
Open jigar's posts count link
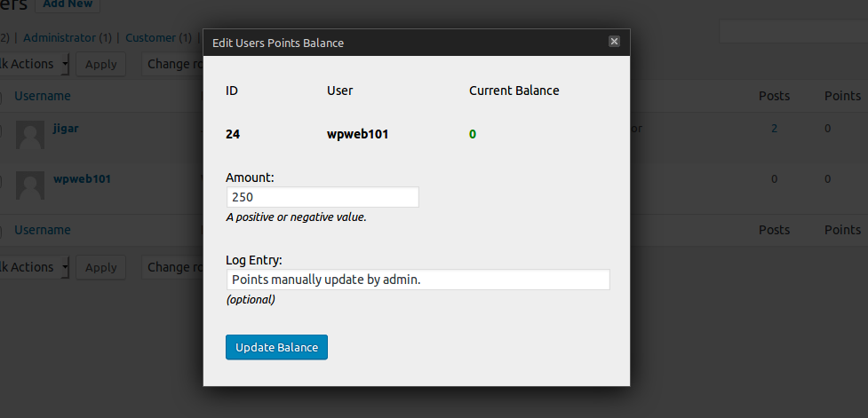click(x=774, y=129)
